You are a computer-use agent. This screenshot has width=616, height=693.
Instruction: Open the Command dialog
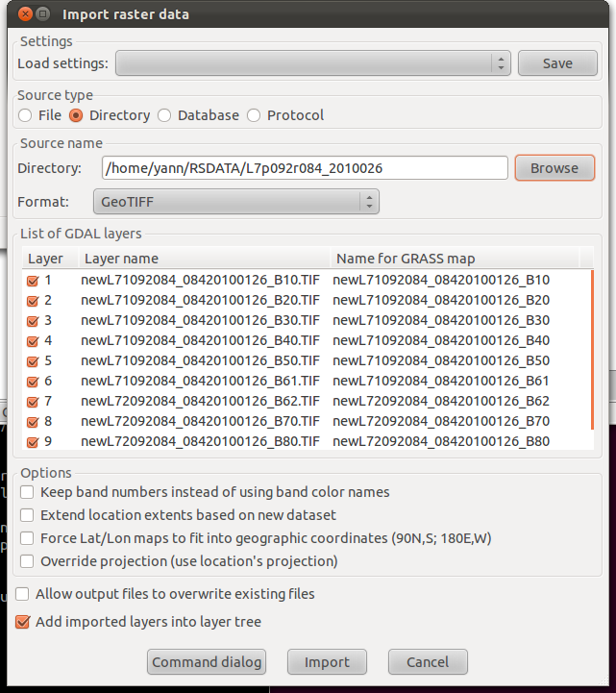pos(207,662)
